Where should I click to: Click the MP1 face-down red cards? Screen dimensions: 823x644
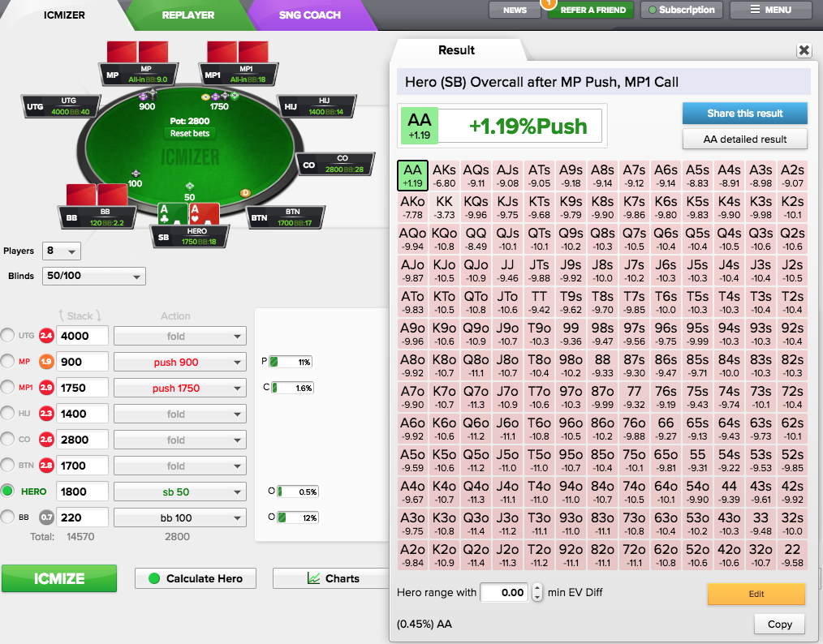click(237, 53)
